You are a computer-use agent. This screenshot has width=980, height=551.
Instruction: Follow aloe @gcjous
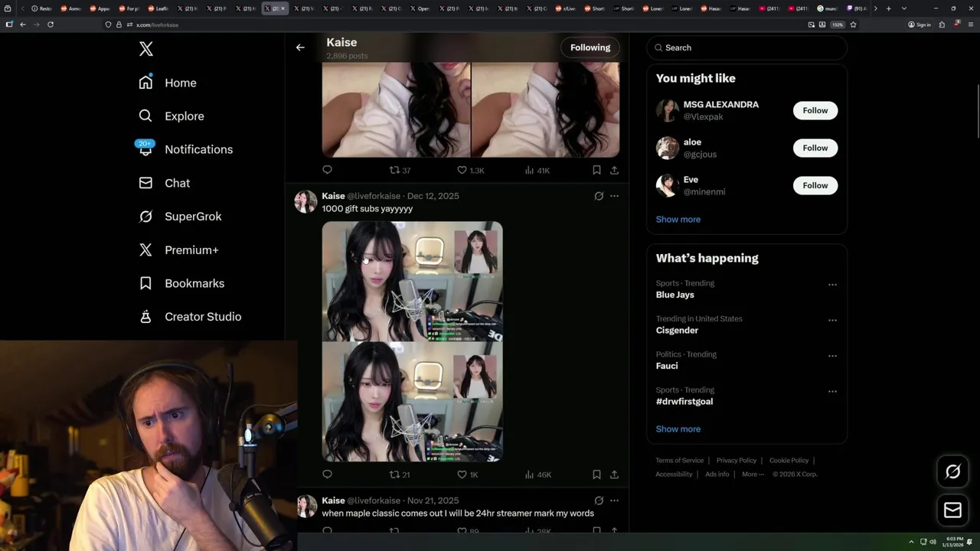815,148
